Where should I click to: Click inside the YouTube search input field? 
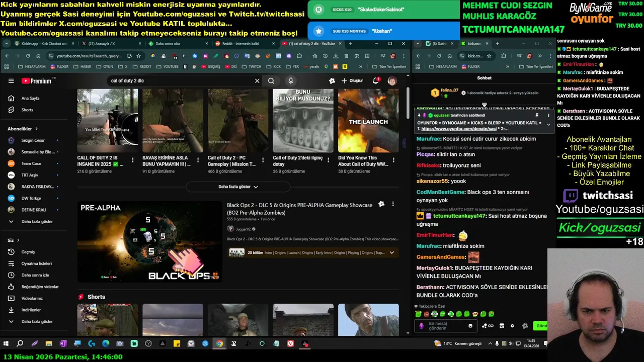click(x=181, y=80)
